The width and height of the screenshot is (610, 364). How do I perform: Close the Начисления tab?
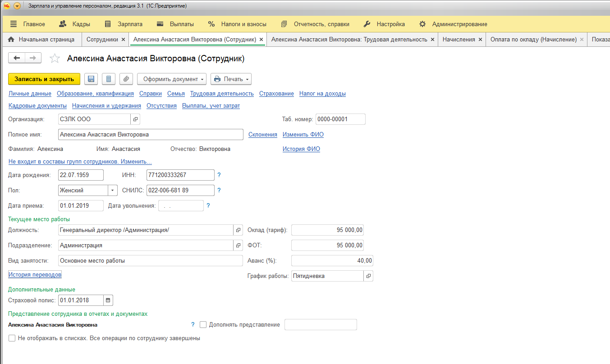(480, 40)
